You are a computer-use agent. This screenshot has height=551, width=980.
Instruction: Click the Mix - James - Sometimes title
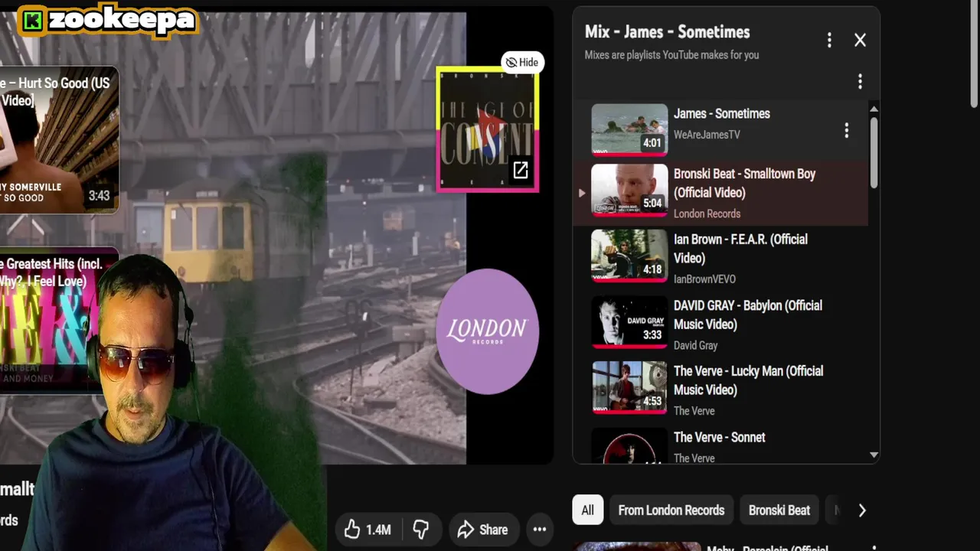point(667,32)
